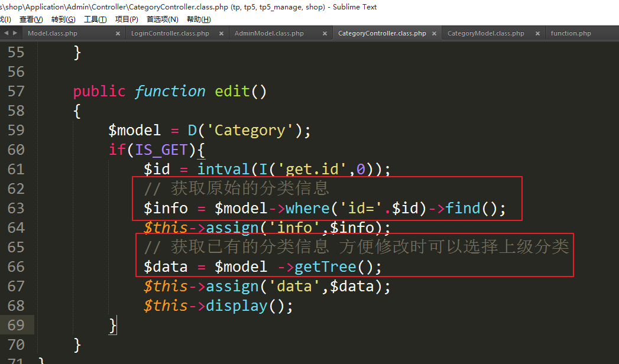Open the 转到(G) menu
Screen dimensions: 619x364
[x=63, y=19]
